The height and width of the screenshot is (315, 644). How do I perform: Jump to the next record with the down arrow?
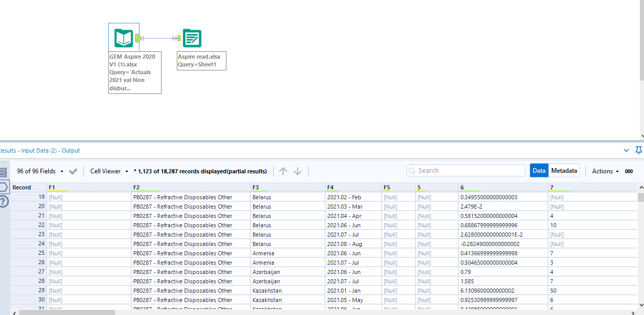298,171
